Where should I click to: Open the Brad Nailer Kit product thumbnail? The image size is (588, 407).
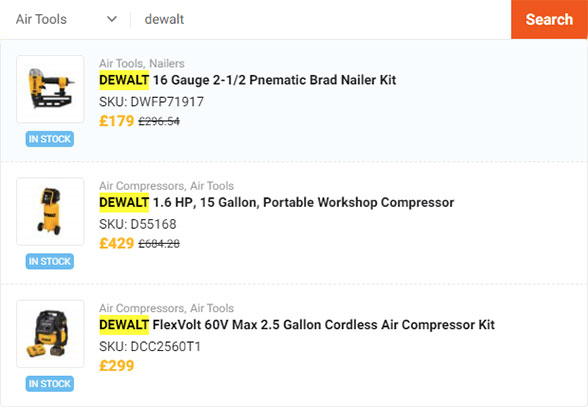(x=50, y=89)
